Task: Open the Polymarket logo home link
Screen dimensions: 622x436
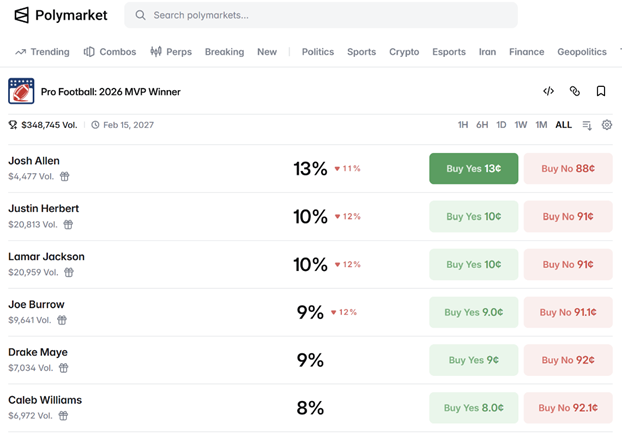Action: click(61, 15)
